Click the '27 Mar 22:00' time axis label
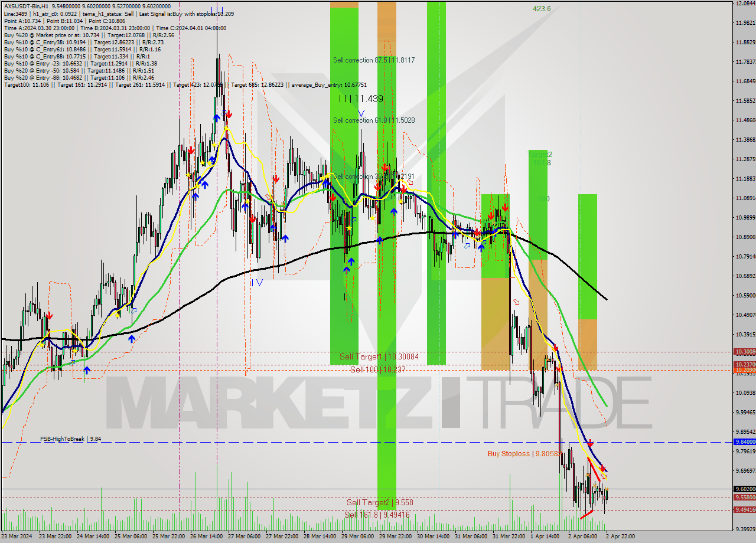756x543 pixels. tap(282, 537)
